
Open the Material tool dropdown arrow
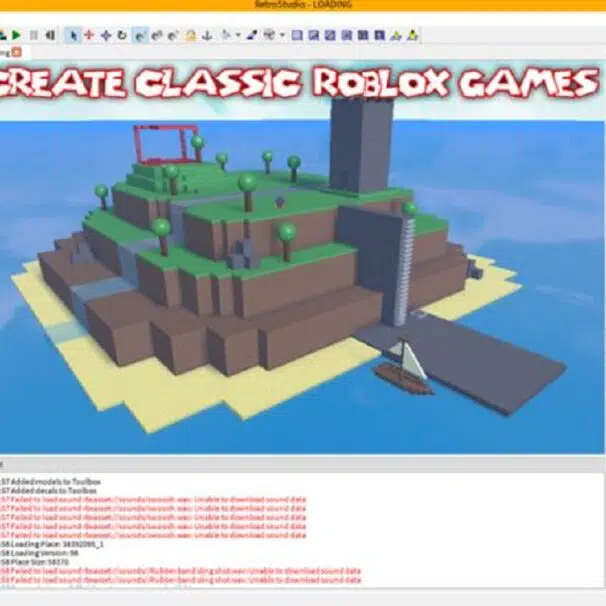coord(238,35)
